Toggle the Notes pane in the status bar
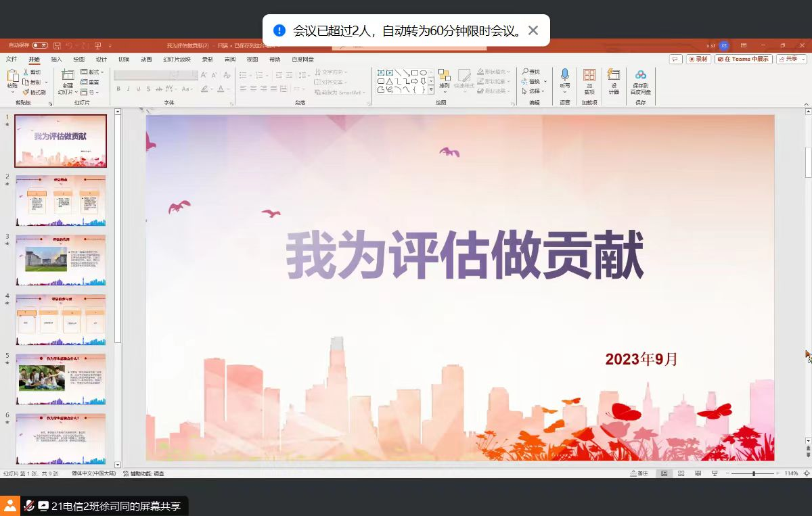 639,473
